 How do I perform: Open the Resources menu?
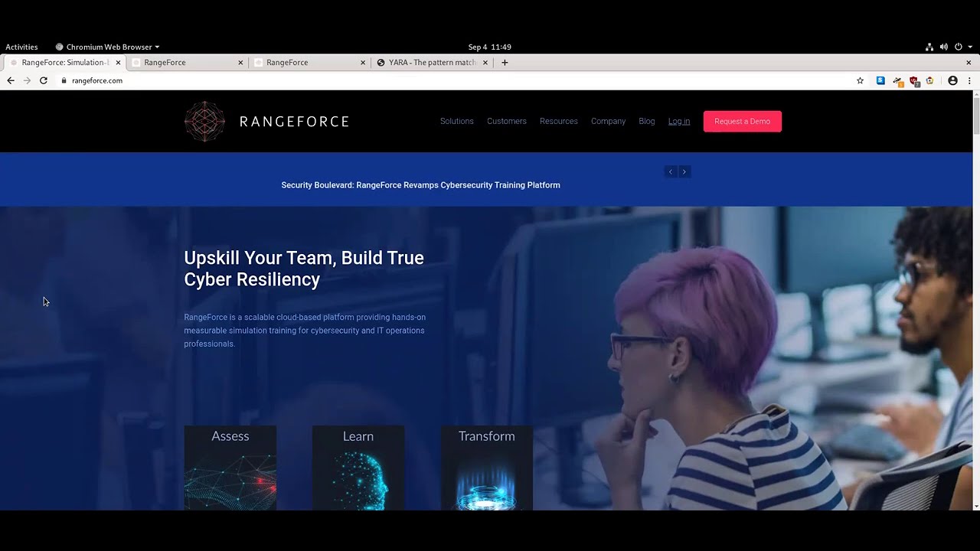pyautogui.click(x=559, y=121)
